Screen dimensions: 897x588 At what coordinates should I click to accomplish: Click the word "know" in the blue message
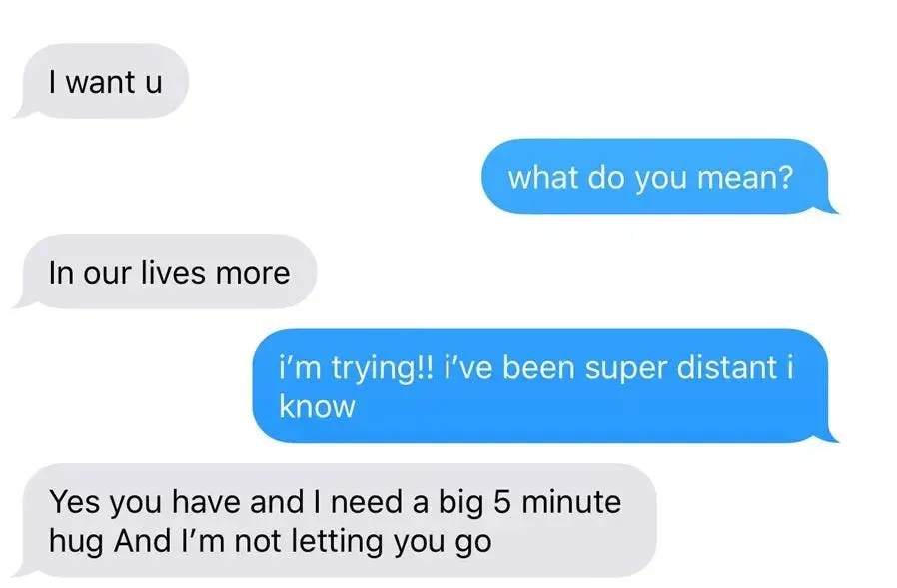click(317, 406)
